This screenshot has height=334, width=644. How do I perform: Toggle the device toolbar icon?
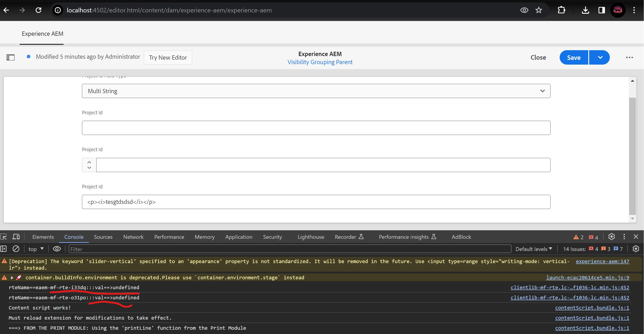point(16,237)
